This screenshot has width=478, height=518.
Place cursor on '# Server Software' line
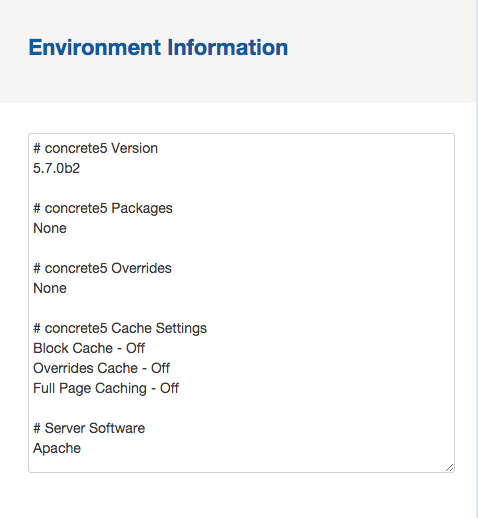89,428
